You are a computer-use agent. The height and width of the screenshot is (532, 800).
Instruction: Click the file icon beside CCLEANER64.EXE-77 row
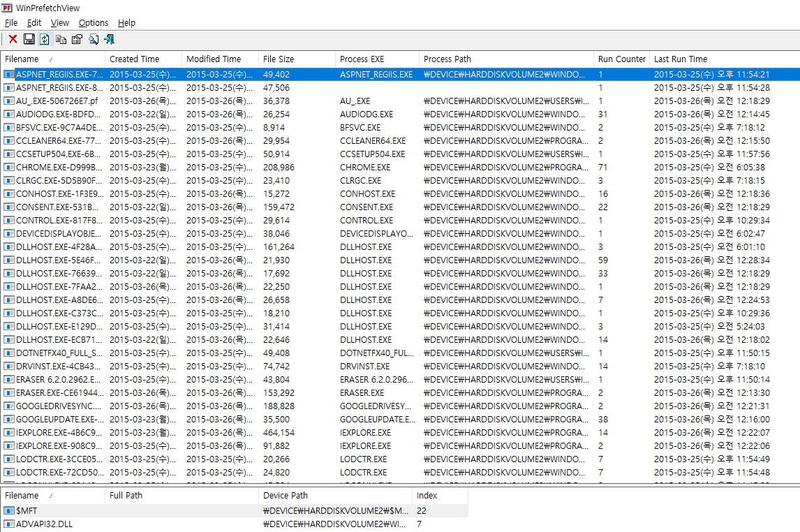[x=8, y=141]
